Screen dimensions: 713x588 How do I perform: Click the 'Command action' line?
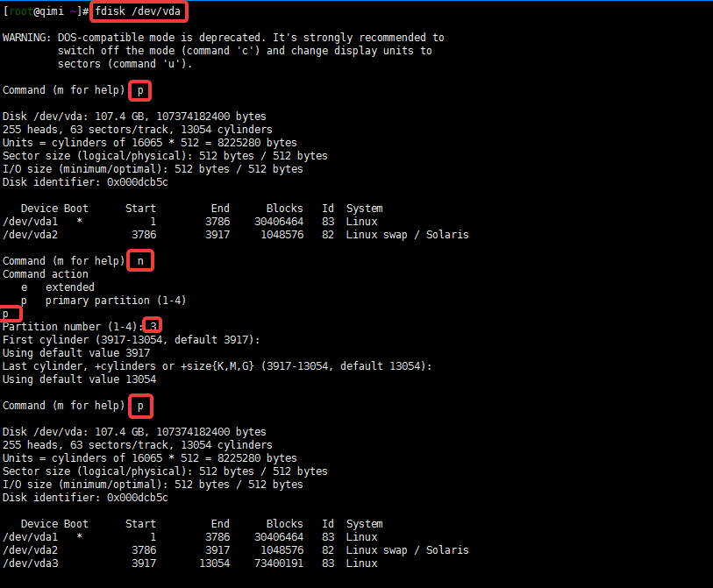coord(46,274)
